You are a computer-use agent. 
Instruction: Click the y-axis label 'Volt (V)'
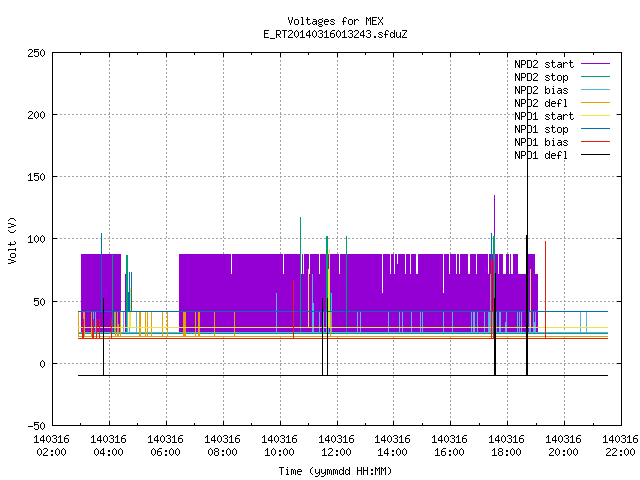(12, 240)
